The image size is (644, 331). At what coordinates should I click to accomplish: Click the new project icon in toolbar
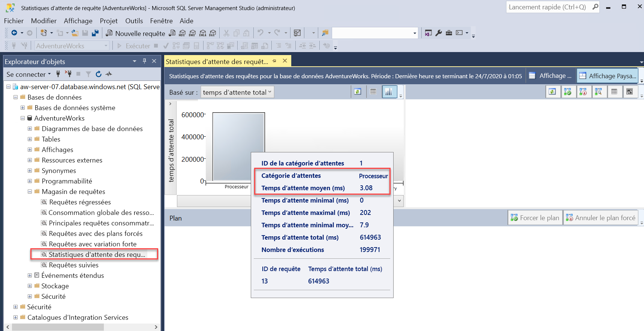click(43, 33)
